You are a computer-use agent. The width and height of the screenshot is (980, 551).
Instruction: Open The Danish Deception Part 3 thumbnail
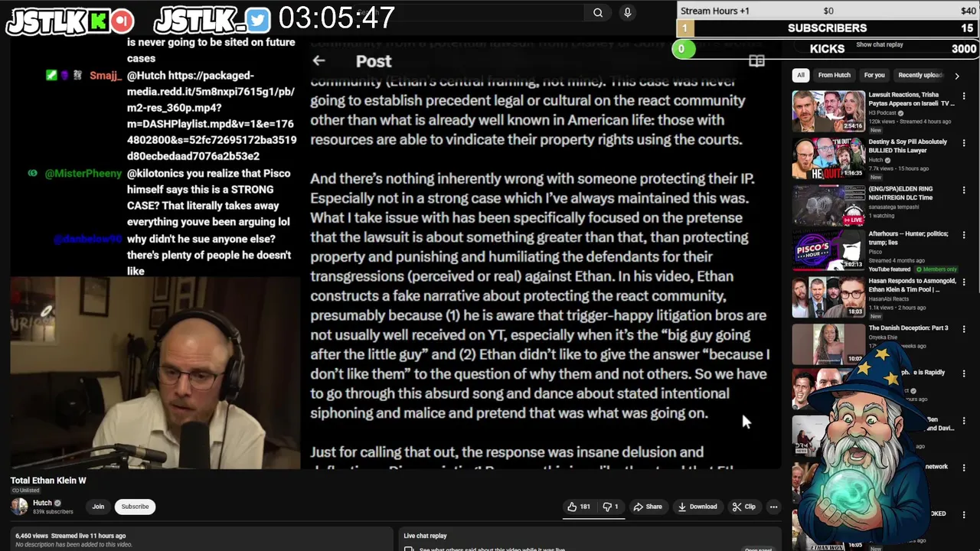point(828,344)
